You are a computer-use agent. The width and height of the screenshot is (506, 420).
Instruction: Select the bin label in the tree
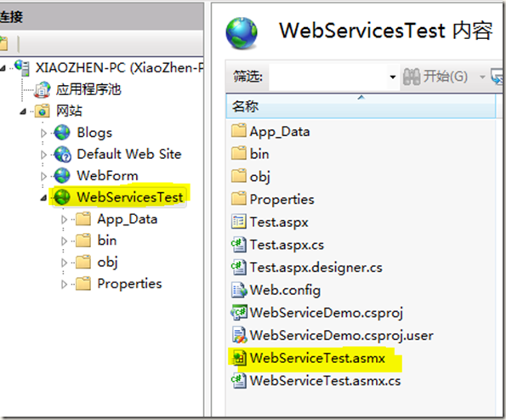(107, 241)
